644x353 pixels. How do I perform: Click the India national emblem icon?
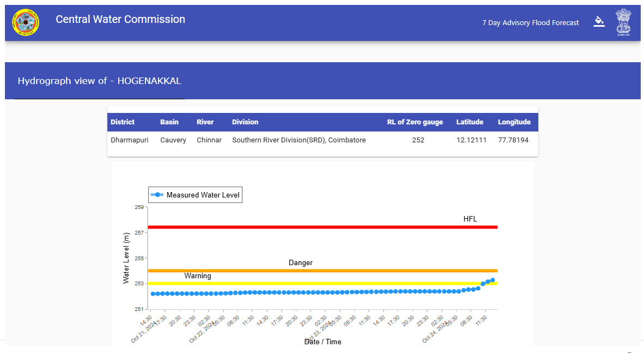coord(623,22)
